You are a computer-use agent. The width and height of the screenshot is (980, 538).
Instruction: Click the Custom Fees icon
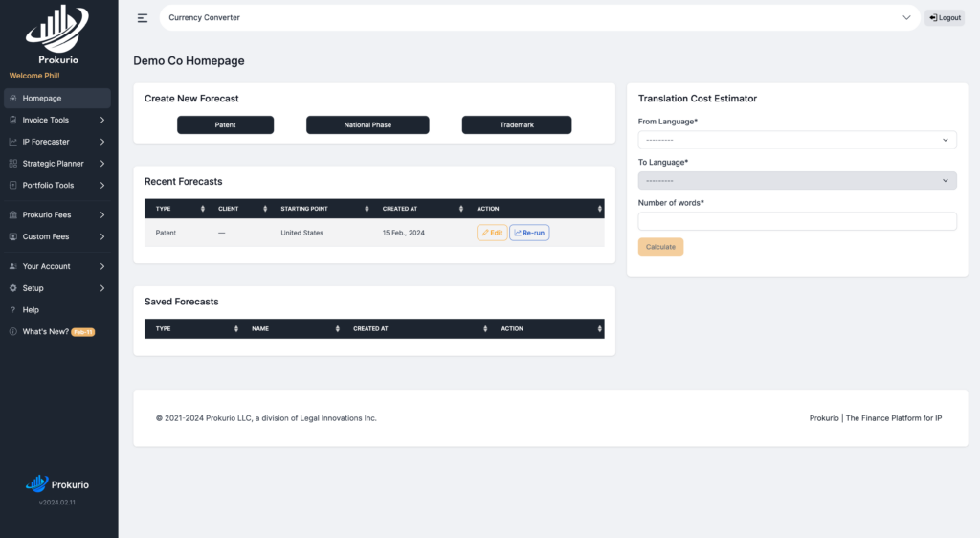[13, 236]
